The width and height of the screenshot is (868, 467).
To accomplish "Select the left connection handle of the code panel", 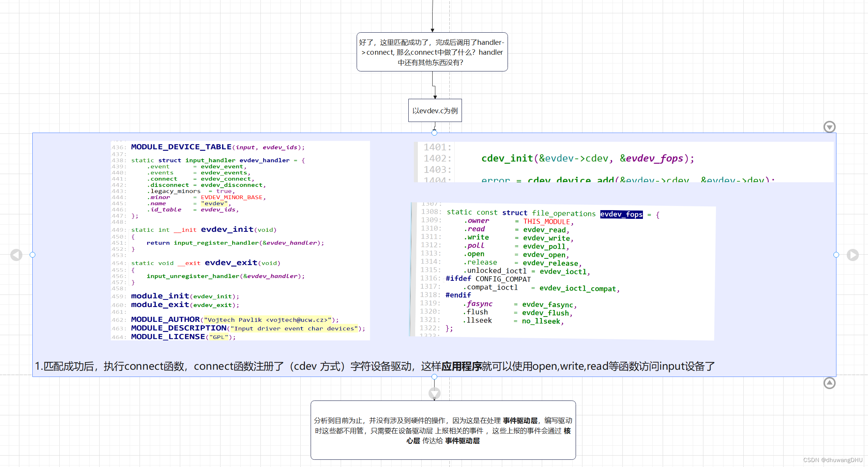I will tap(32, 255).
